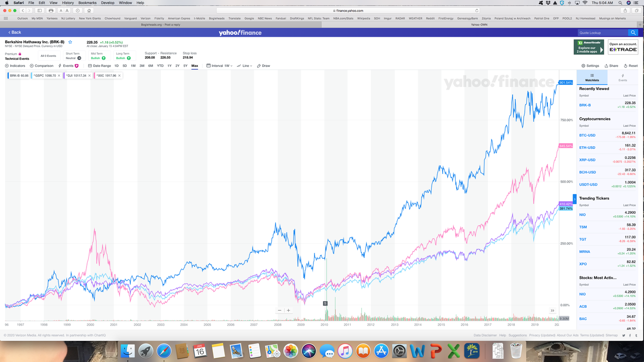Screen dimensions: 644x362
Task: Switch to the Watchlists tab
Action: click(592, 77)
